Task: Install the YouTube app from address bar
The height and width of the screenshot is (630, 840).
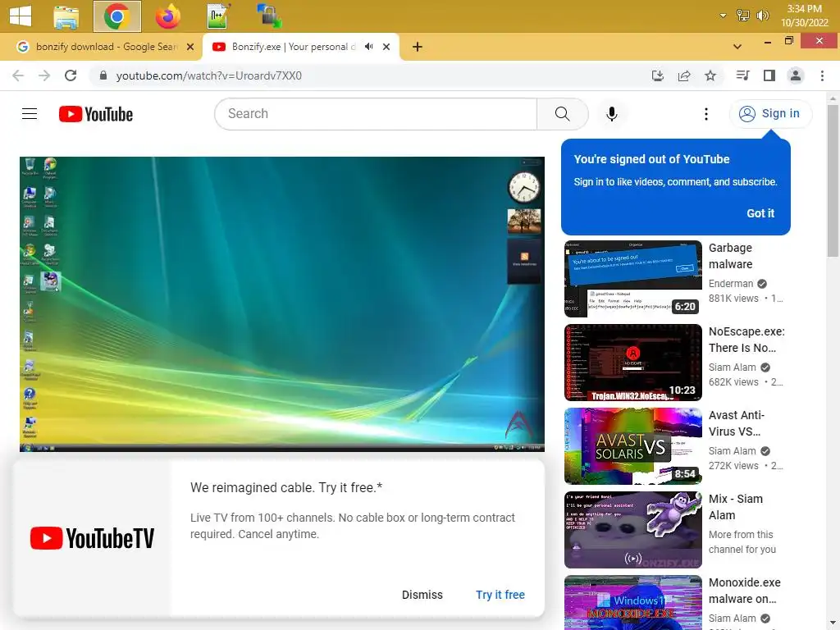Action: point(657,75)
